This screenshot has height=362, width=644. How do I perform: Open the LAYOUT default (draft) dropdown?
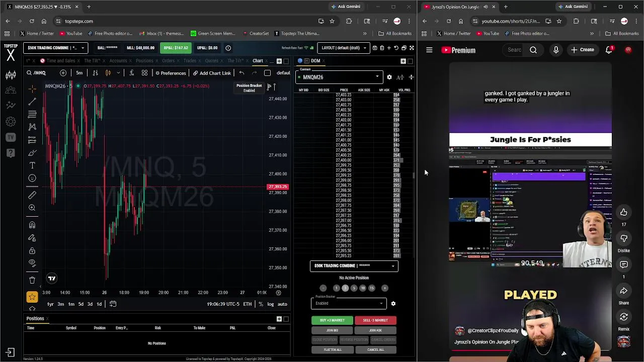pyautogui.click(x=344, y=48)
